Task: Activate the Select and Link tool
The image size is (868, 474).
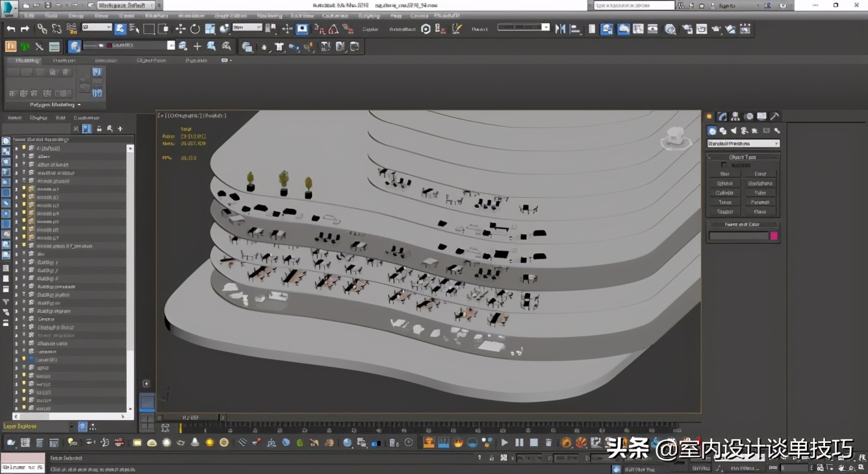Action: click(42, 29)
